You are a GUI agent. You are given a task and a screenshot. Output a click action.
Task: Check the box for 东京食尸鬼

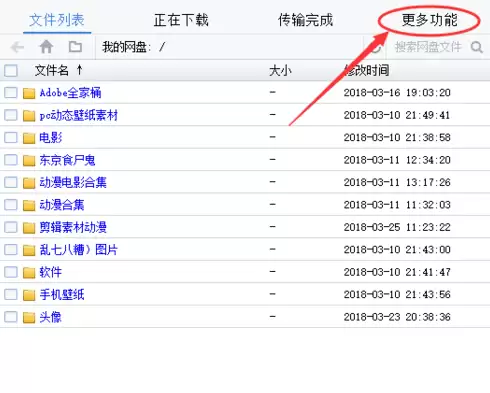[11, 160]
